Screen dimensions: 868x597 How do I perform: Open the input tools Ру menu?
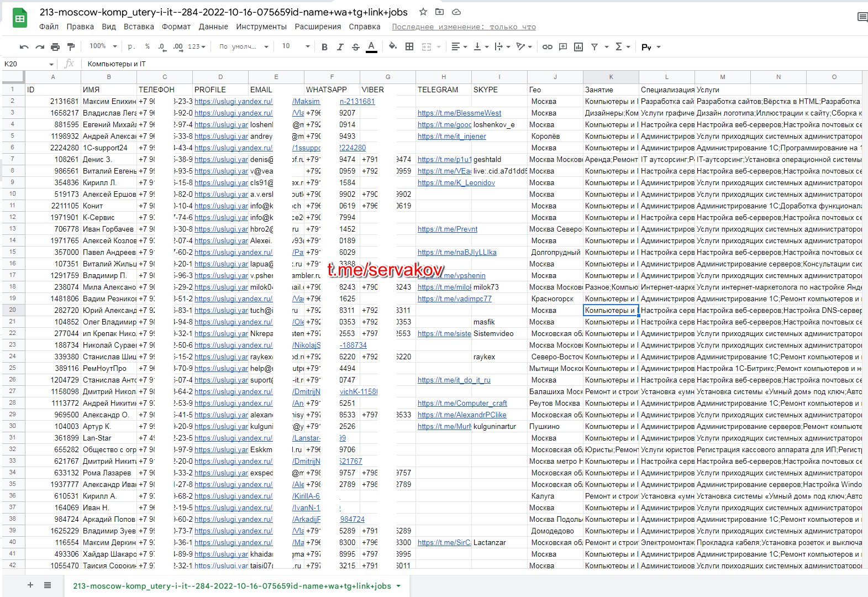[x=650, y=47]
